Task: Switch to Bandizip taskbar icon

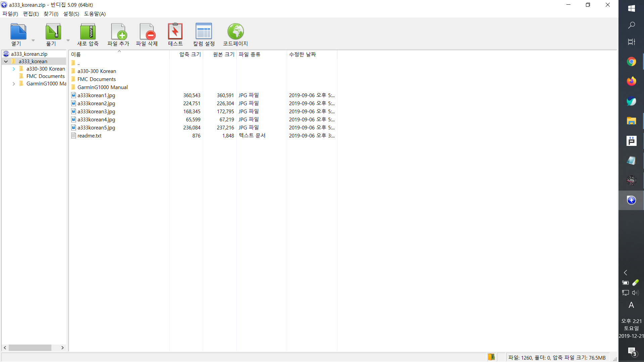Action: pyautogui.click(x=631, y=200)
